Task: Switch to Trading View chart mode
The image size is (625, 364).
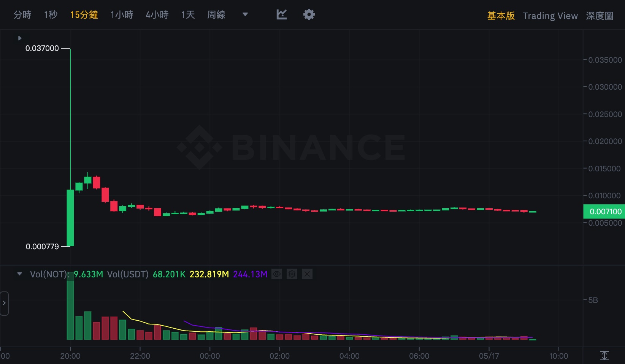Action: coord(550,16)
